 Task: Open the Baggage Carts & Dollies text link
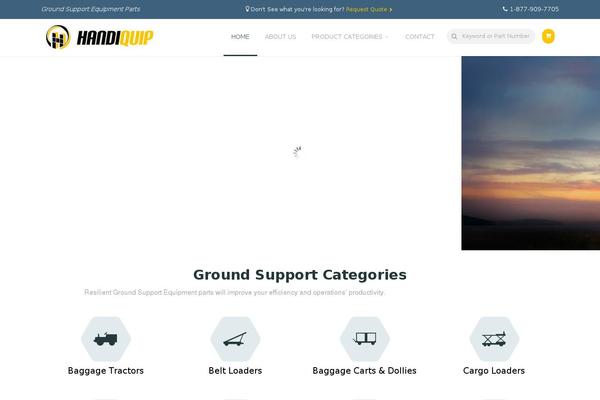(x=364, y=371)
